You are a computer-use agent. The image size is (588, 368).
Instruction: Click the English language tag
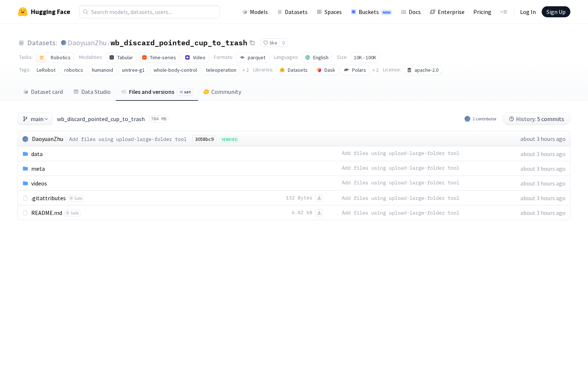(x=317, y=57)
